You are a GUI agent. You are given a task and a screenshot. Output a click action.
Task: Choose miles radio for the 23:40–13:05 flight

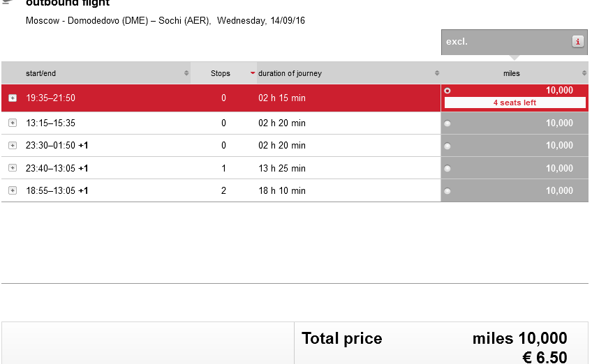(x=447, y=169)
